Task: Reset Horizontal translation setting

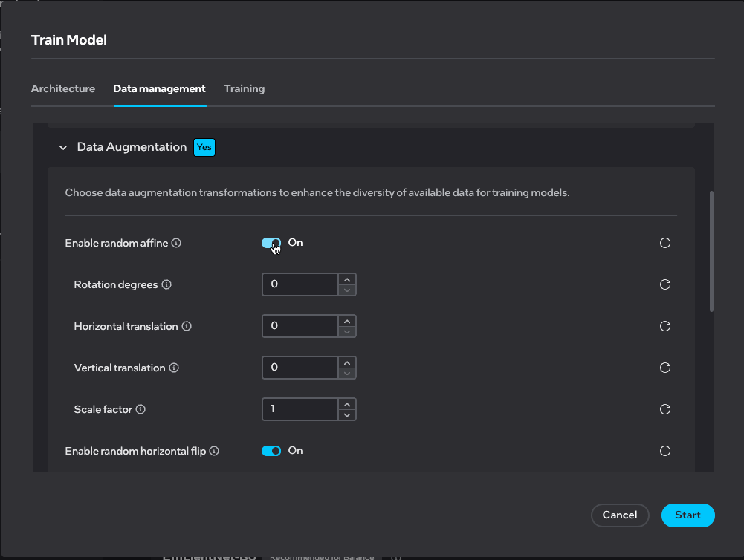Action: (x=665, y=326)
